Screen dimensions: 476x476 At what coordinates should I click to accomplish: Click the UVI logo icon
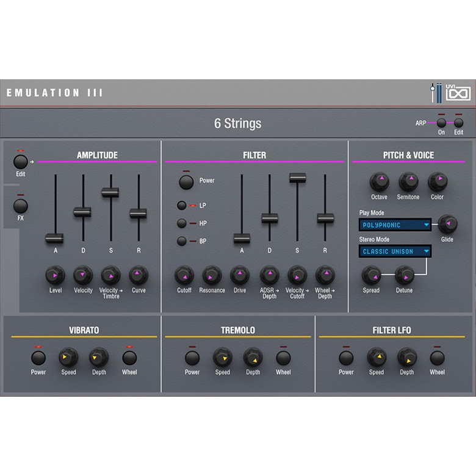[458, 93]
